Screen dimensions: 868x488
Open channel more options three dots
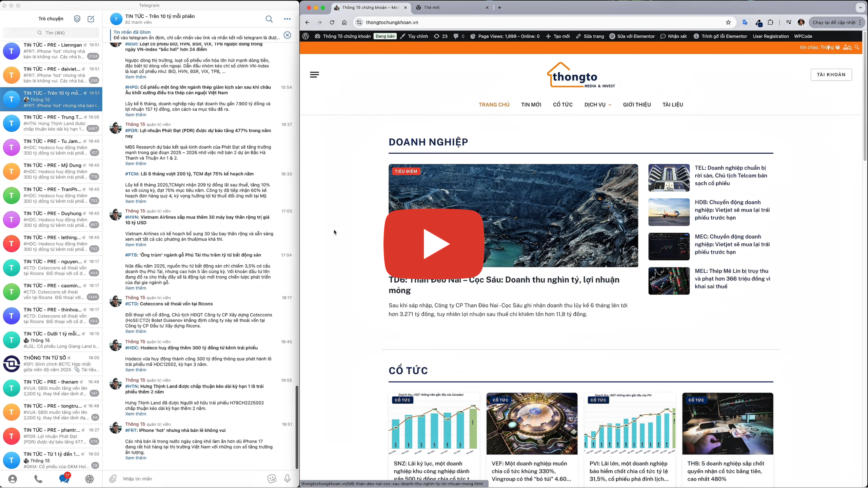pyautogui.click(x=287, y=19)
